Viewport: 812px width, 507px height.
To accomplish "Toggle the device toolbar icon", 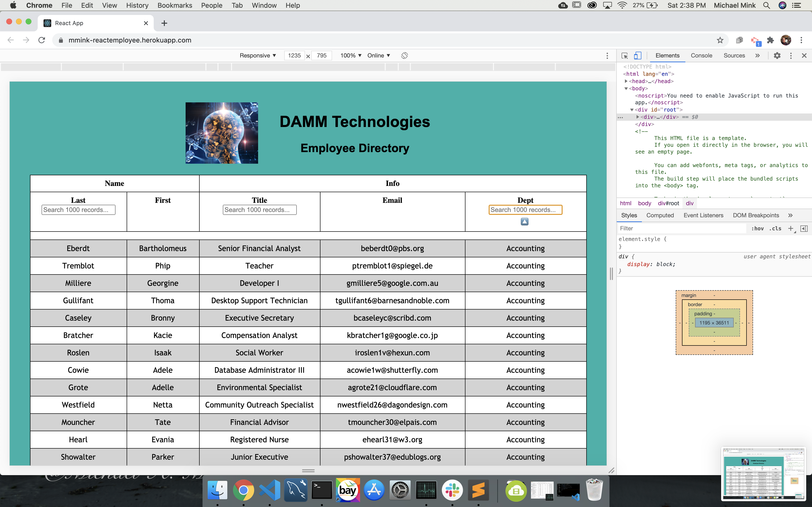I will 638,56.
